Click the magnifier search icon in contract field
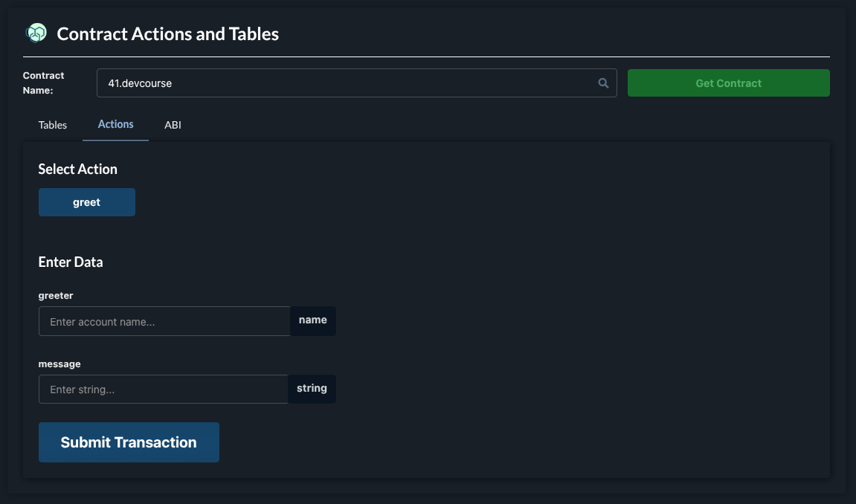 [x=604, y=83]
